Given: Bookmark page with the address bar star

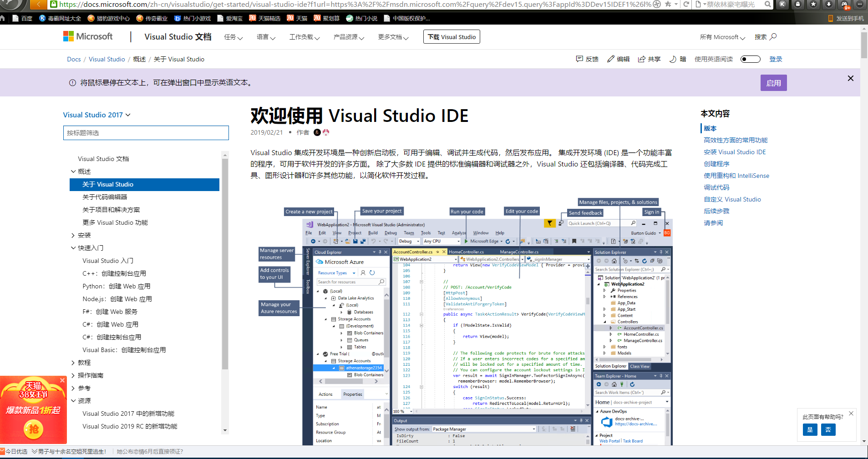Looking at the screenshot, I should click(668, 4).
